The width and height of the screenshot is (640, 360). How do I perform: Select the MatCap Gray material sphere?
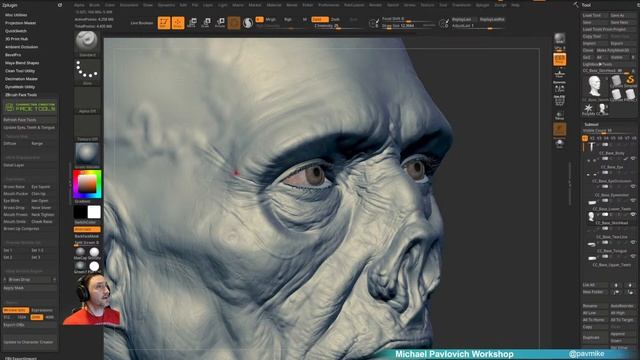80,252
